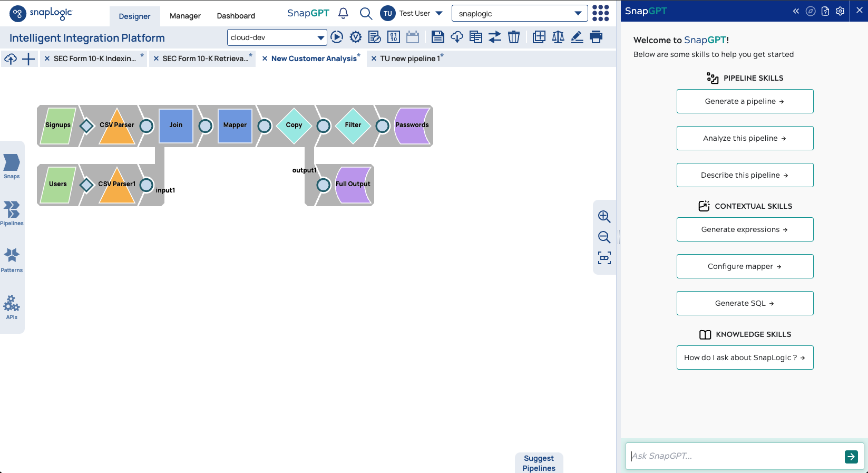Click the compass icon in SnapGPT header

[x=811, y=11]
